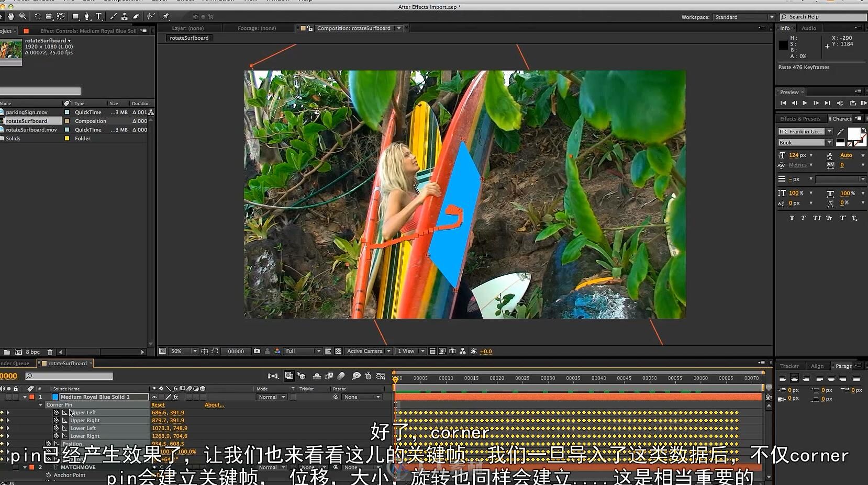Image resolution: width=868 pixels, height=485 pixels.
Task: Click the rotateSurfboard breadcrumb button
Action: 189,38
